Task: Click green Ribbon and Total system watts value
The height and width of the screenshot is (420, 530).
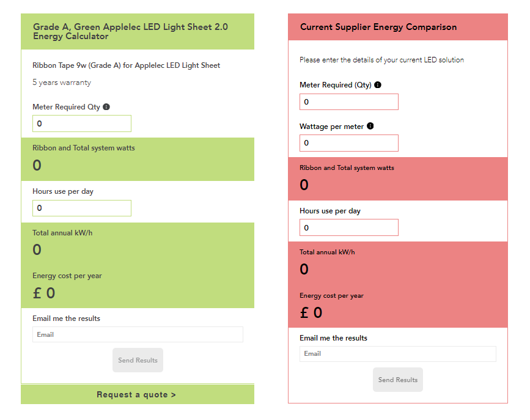Action: click(37, 165)
